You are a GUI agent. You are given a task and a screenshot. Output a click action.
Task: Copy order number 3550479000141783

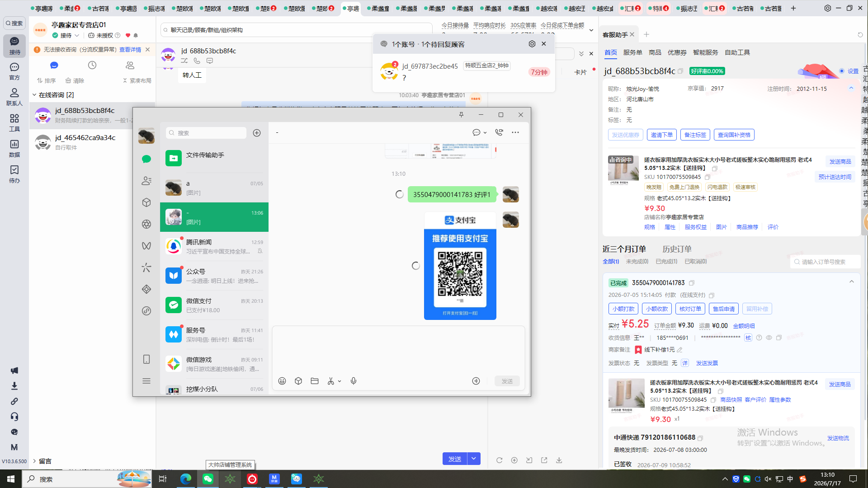[692, 283]
